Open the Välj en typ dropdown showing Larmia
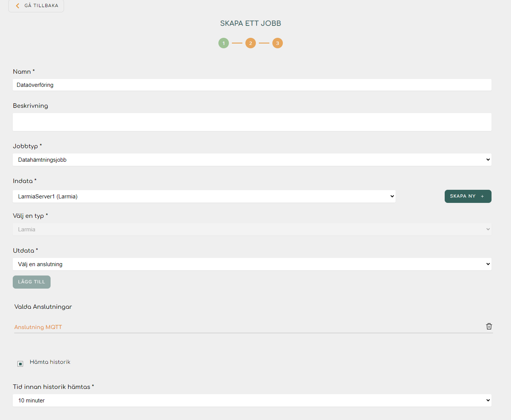 [x=252, y=229]
